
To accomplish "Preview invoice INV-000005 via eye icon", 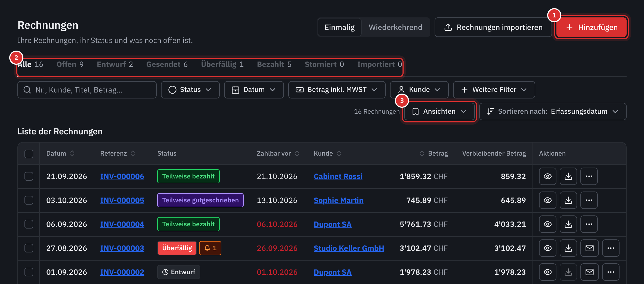I will [x=547, y=200].
